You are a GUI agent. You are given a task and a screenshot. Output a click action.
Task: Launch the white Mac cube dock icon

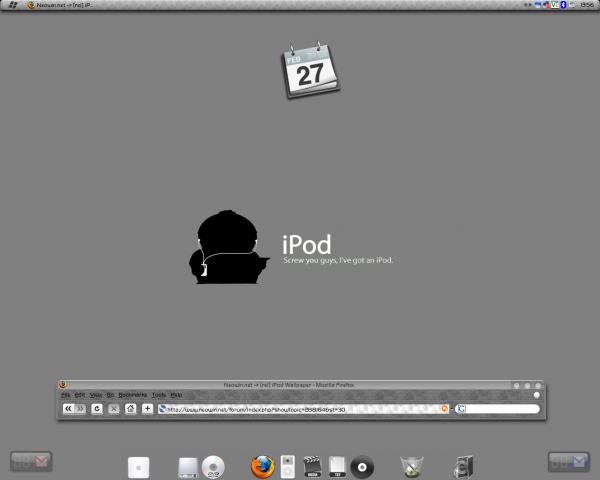(139, 467)
